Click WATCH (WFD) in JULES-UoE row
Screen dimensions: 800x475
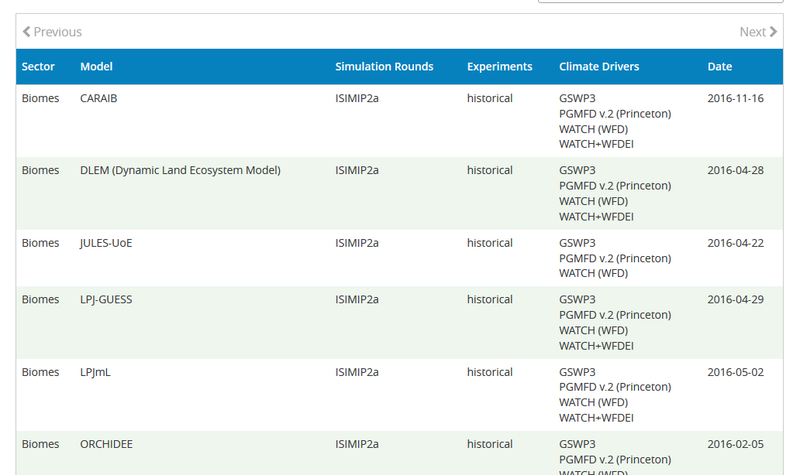594,273
